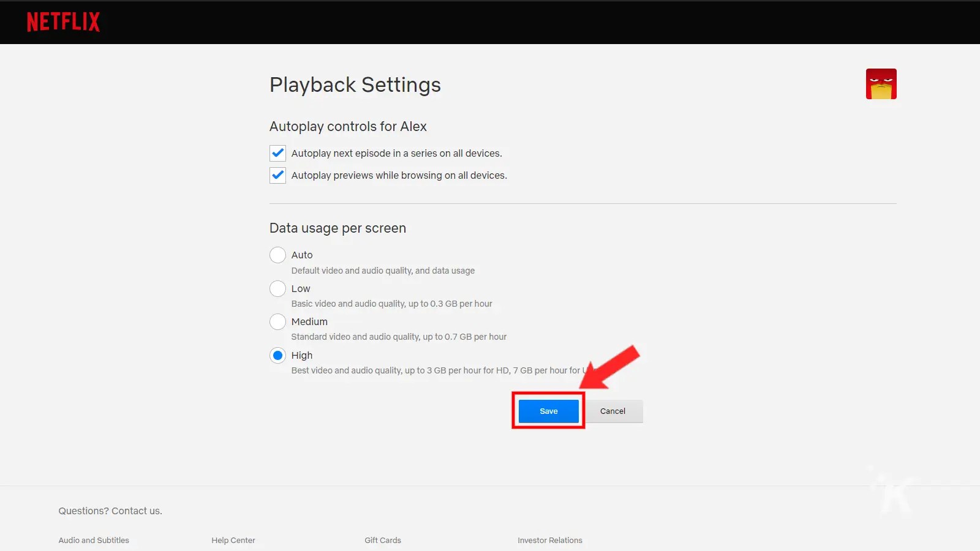Screen dimensions: 980x551
Task: Open the Gift Cards page
Action: click(382, 540)
